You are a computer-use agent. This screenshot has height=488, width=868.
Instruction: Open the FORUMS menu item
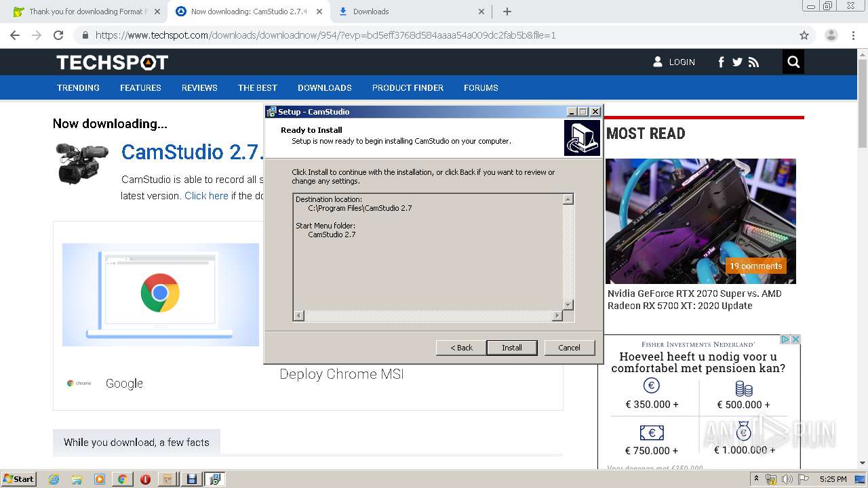coord(481,87)
